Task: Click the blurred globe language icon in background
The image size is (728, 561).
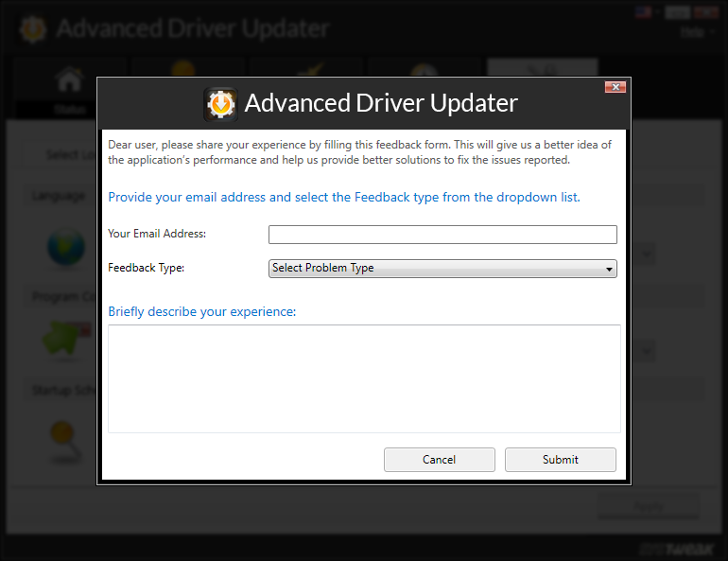Action: click(66, 247)
